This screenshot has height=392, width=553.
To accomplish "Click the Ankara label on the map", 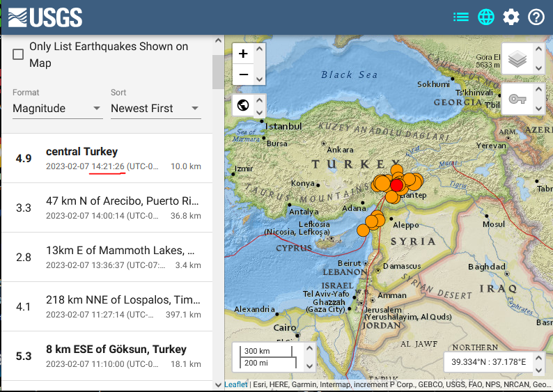I will pos(340,150).
